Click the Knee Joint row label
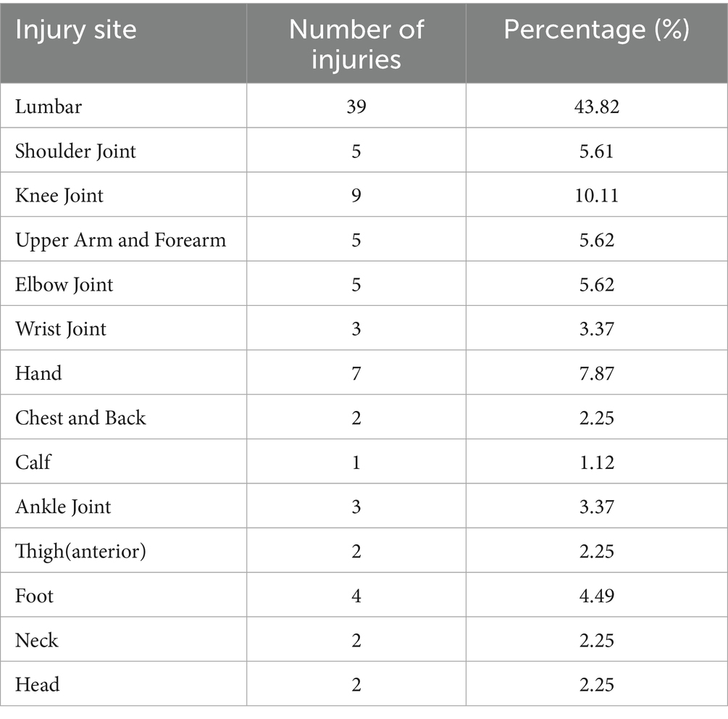The height and width of the screenshot is (719, 728). coord(59,195)
